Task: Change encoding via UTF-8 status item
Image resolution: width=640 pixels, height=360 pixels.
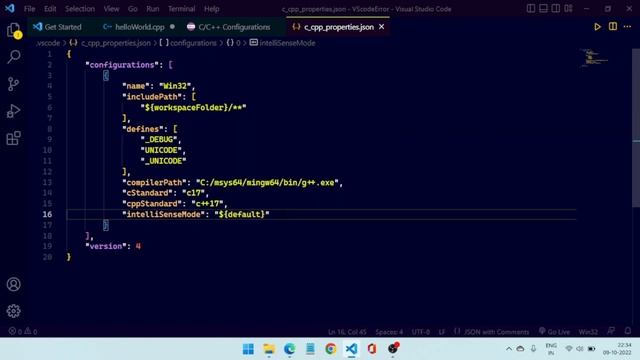Action: 420,332
